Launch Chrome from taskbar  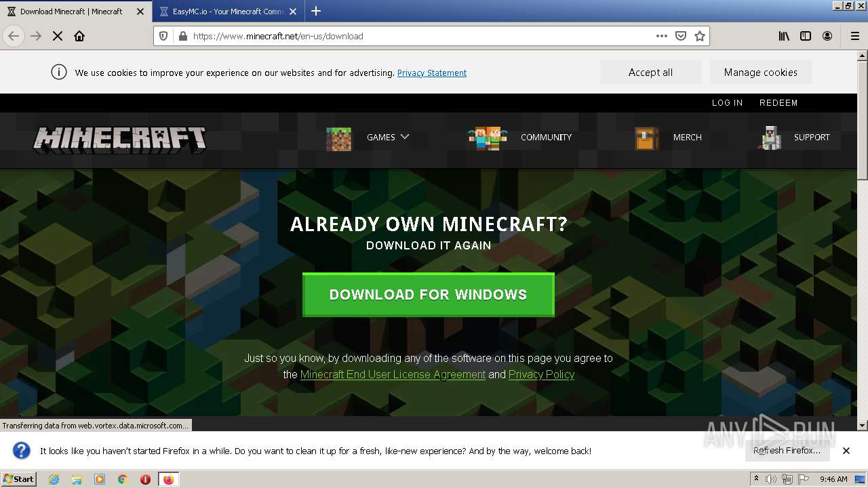[122, 479]
